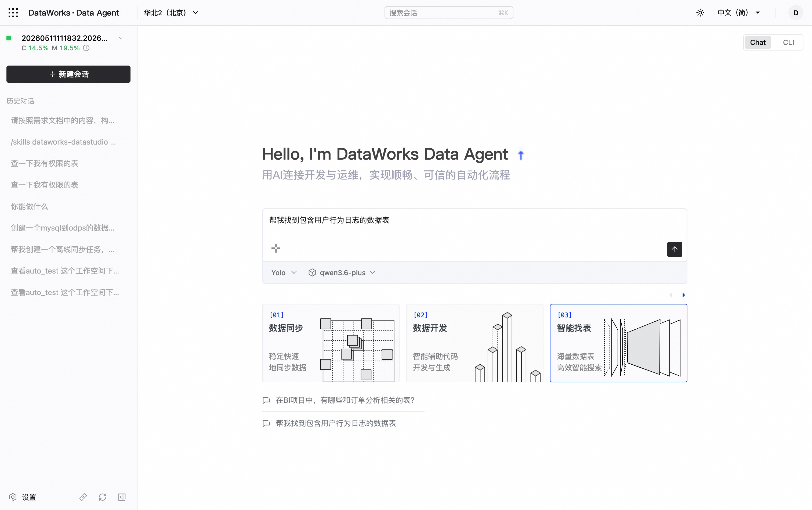Click the resource usage info icon

tap(86, 48)
